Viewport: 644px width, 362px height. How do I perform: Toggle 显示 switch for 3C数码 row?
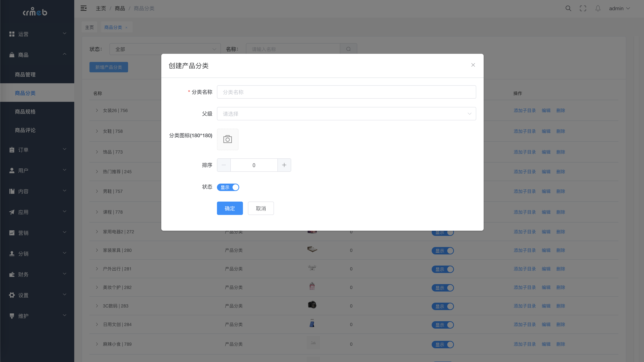(442, 306)
